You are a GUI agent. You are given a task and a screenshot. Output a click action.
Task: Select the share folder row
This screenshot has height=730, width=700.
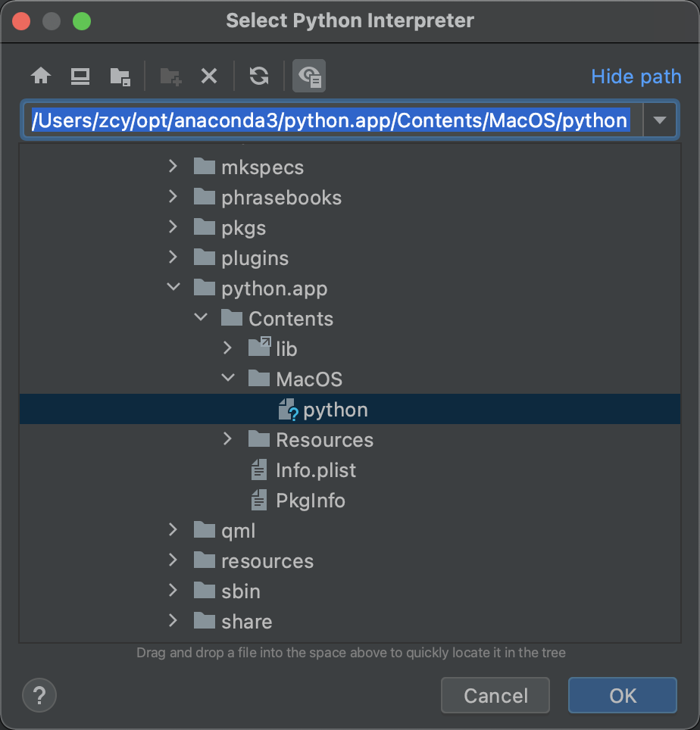pyautogui.click(x=350, y=621)
